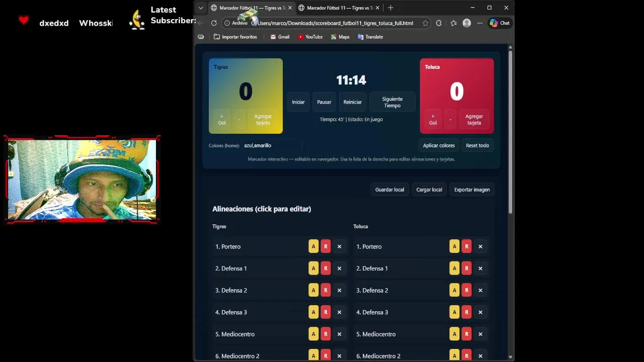Toggle yellow card A for Tigres Defensa 3

(x=313, y=312)
